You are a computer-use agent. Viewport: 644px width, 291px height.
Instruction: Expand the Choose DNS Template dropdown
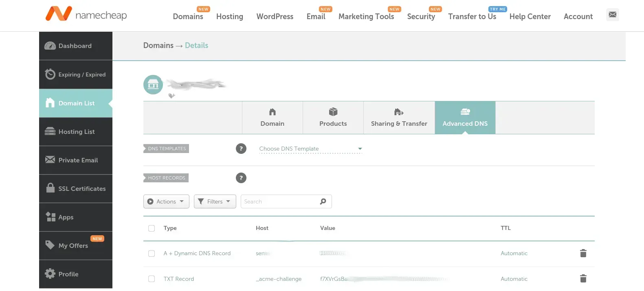click(x=310, y=149)
